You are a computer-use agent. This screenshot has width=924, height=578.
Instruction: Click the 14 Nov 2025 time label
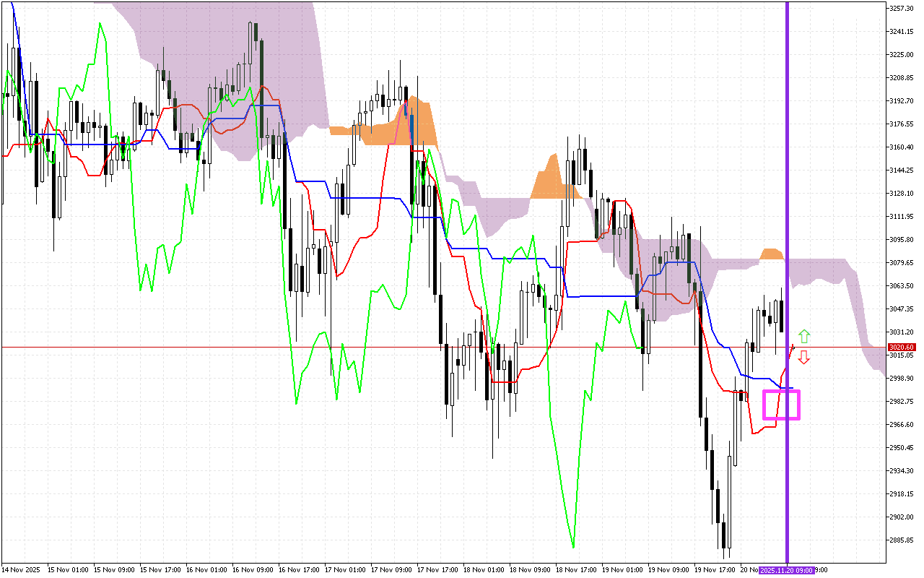22,570
